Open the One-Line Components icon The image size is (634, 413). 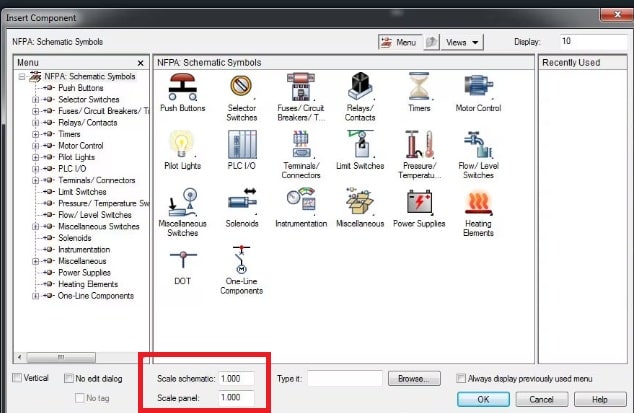pos(242,259)
